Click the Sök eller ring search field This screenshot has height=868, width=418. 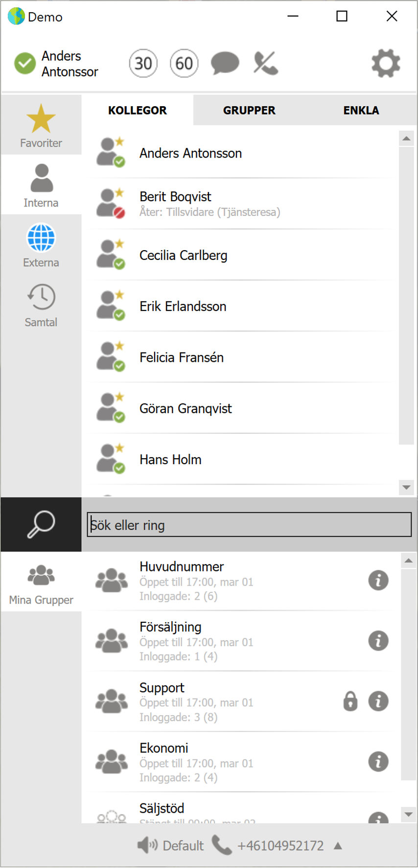tap(249, 525)
